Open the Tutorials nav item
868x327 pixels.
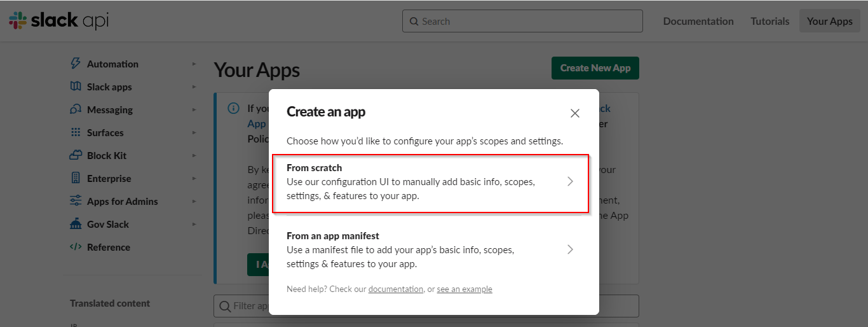click(770, 21)
